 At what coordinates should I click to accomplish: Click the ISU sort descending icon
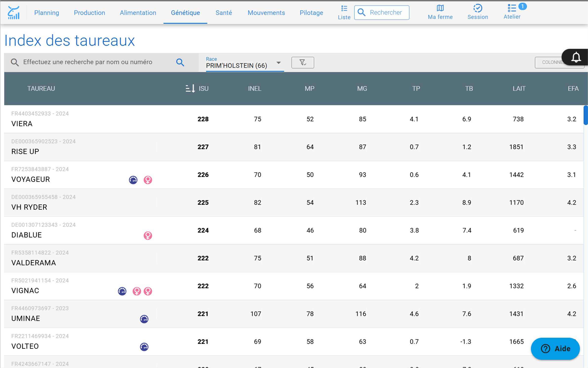[190, 88]
